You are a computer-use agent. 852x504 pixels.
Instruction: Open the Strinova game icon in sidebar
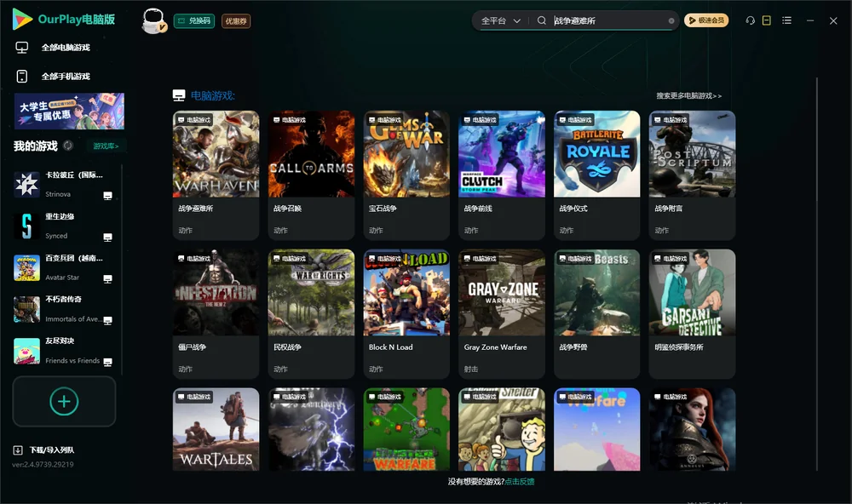pyautogui.click(x=26, y=184)
